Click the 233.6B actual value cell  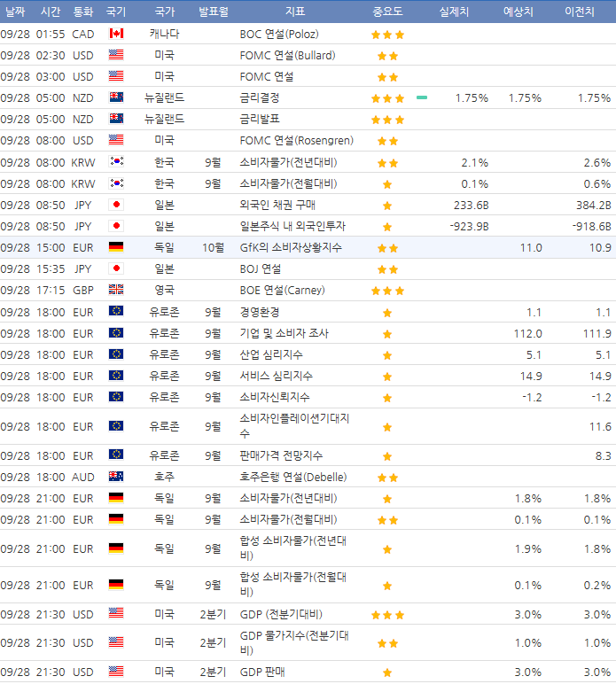point(472,205)
